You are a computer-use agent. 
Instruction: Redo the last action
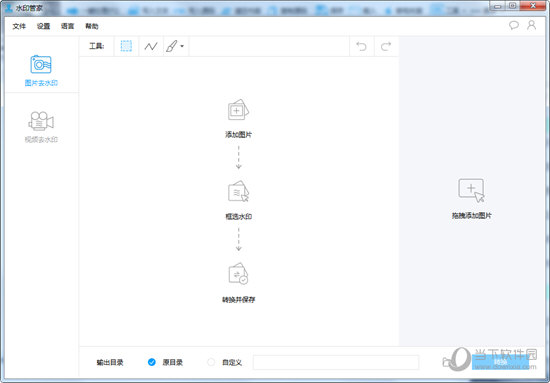(x=386, y=46)
